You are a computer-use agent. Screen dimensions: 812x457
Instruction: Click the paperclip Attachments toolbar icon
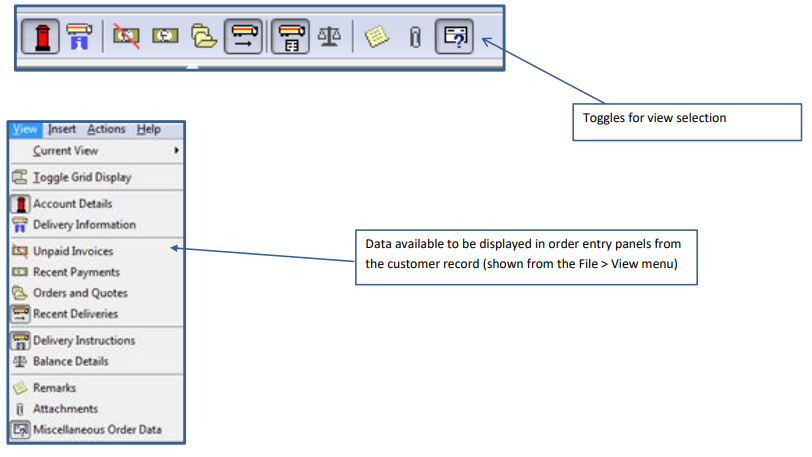pyautogui.click(x=414, y=37)
